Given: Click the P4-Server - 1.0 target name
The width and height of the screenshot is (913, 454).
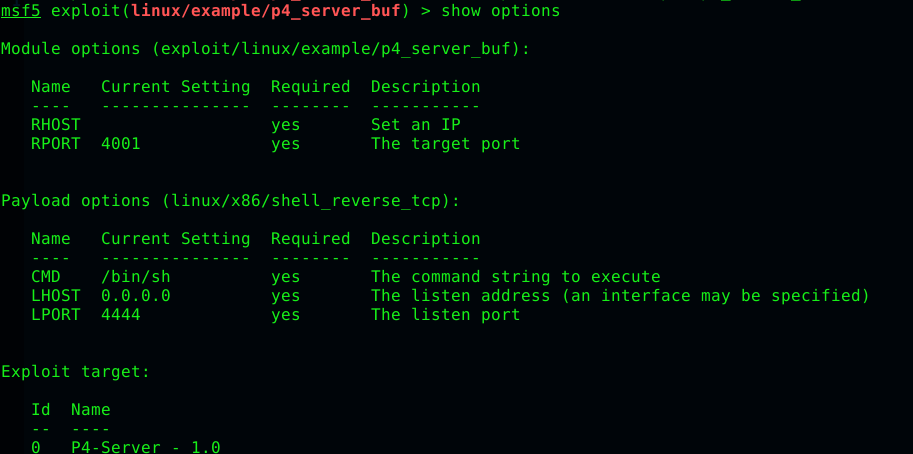Looking at the screenshot, I should coord(146,447).
